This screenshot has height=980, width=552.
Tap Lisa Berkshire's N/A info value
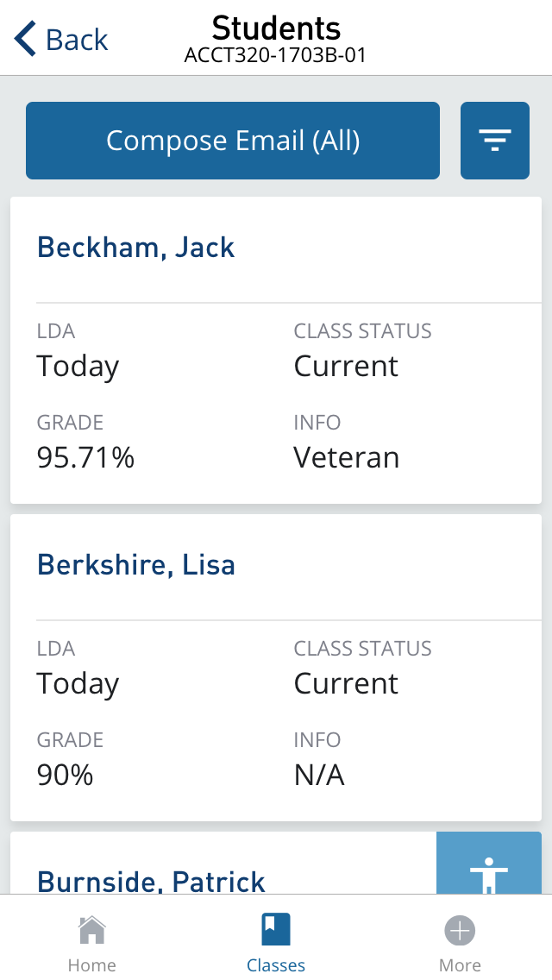tap(319, 775)
